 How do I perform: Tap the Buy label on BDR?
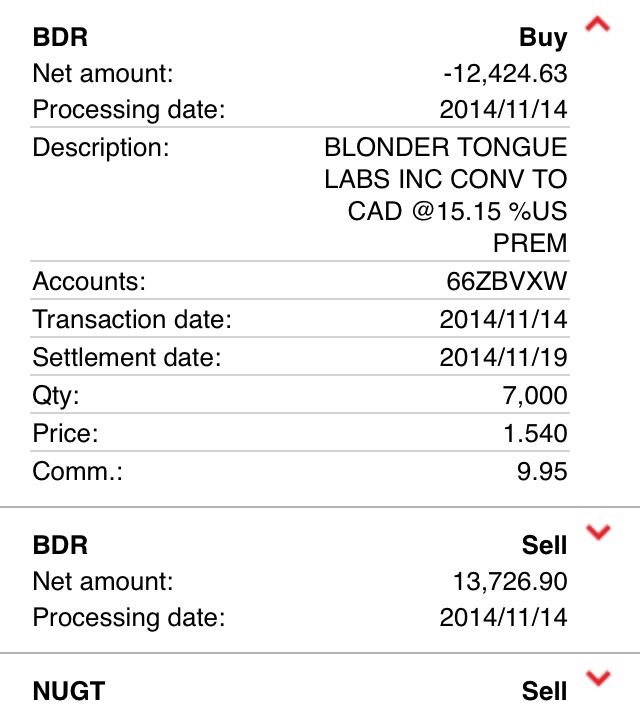click(543, 38)
